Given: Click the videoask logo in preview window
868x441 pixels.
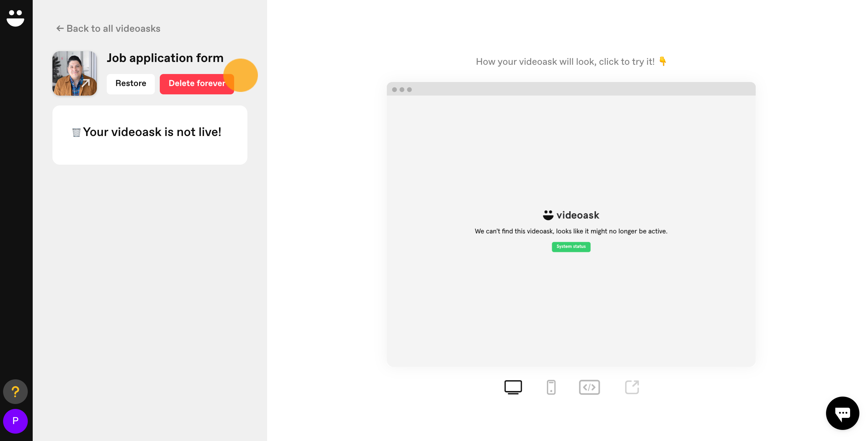Looking at the screenshot, I should (571, 215).
